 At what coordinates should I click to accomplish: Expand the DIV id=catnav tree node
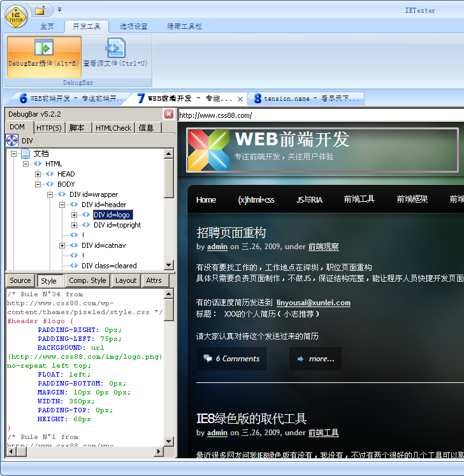click(62, 245)
